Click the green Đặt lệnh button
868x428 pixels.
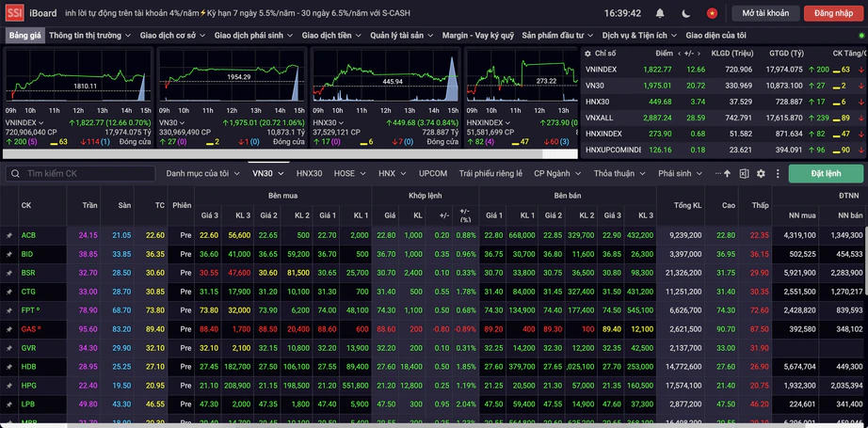826,174
